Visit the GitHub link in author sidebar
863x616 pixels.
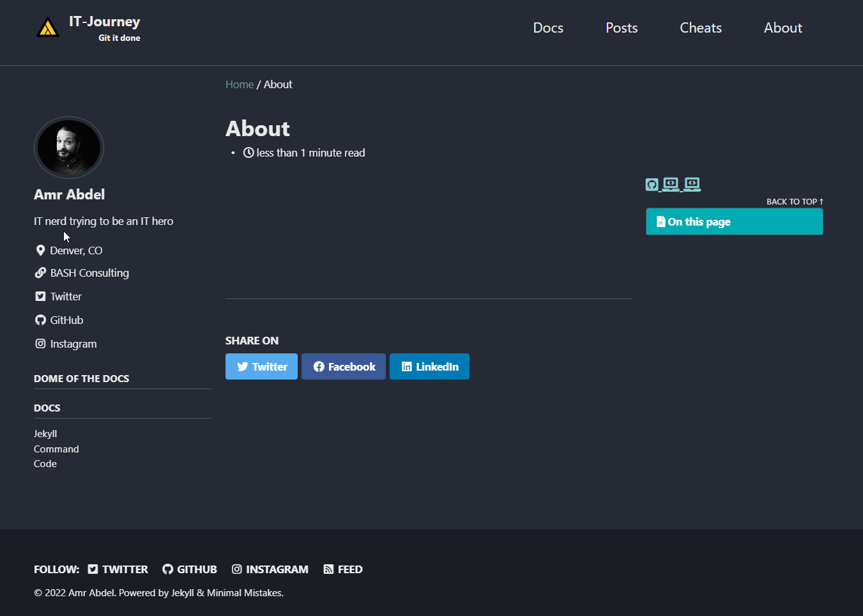coord(66,320)
